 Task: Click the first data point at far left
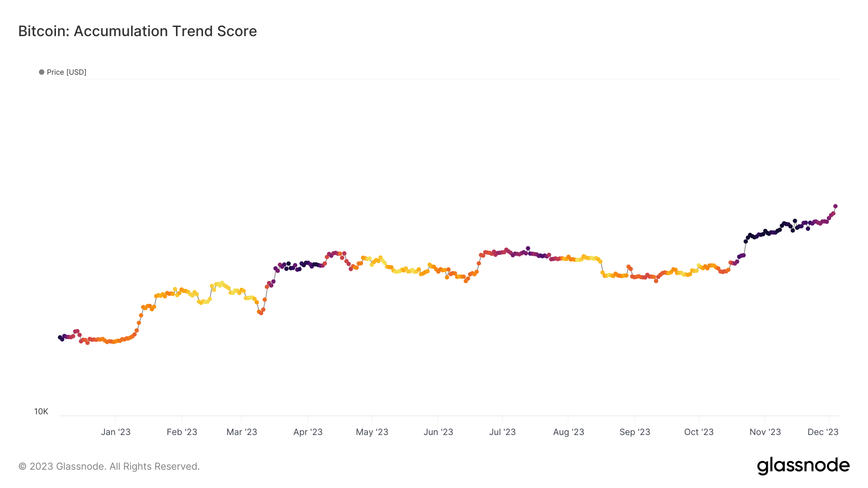point(60,337)
